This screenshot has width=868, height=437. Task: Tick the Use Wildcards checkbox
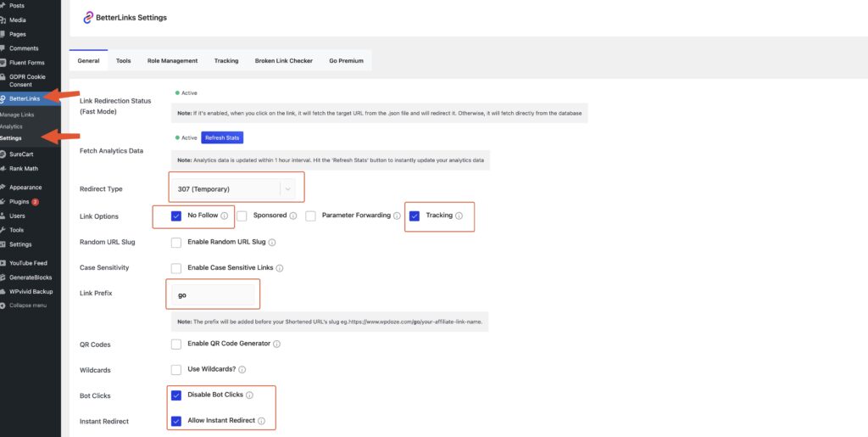pyautogui.click(x=176, y=369)
